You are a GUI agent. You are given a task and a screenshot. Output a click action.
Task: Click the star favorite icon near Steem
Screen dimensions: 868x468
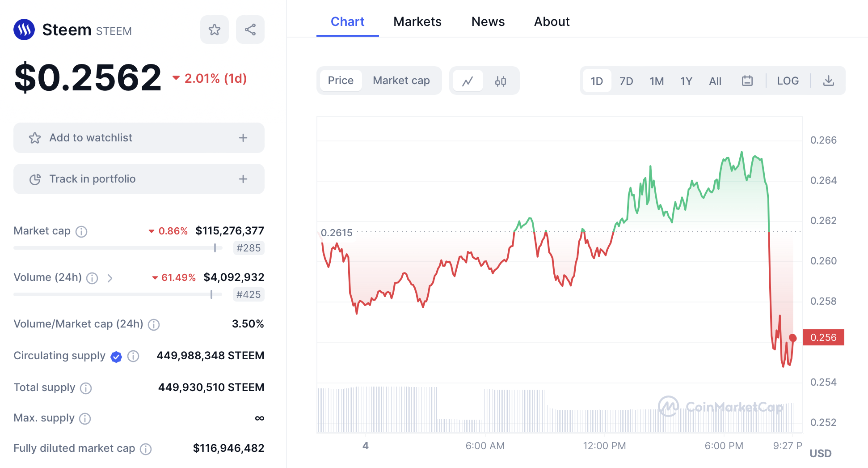tap(215, 30)
